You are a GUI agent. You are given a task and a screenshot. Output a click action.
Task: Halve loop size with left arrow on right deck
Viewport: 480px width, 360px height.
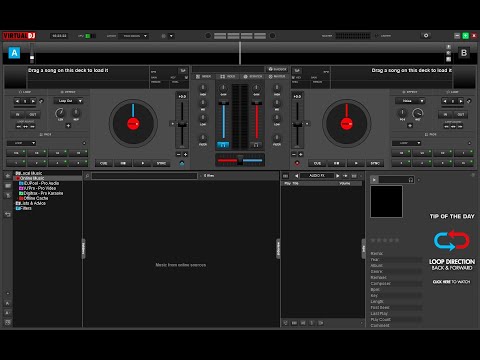point(445,101)
